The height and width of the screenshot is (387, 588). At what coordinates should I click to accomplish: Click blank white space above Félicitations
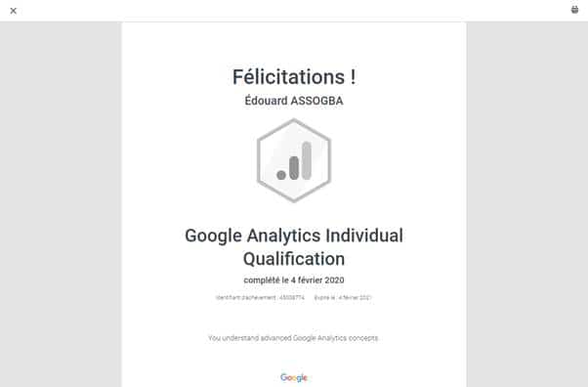click(294, 43)
